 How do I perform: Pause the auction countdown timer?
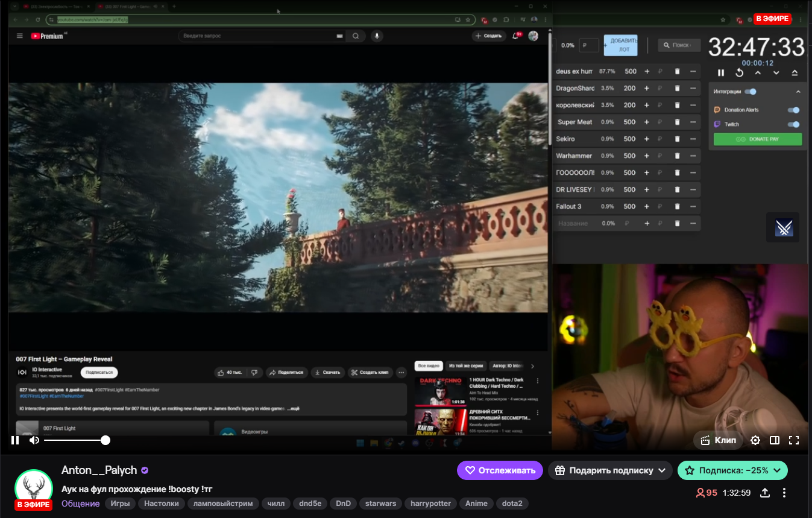[721, 73]
